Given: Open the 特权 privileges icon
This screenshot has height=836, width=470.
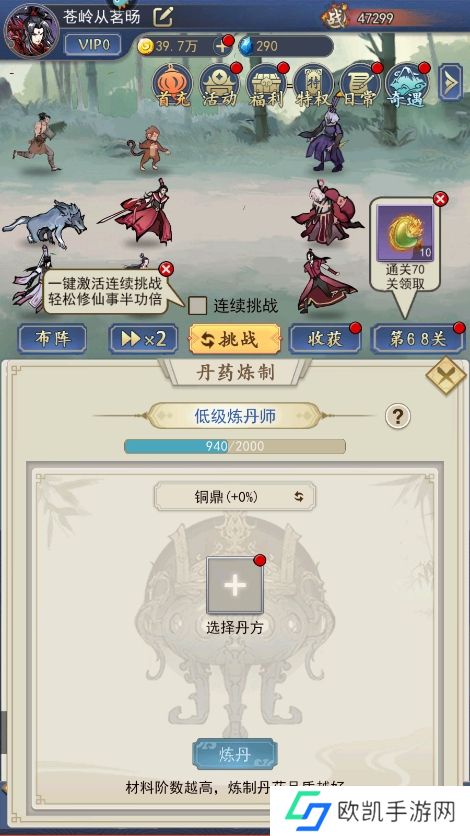Looking at the screenshot, I should click(313, 86).
